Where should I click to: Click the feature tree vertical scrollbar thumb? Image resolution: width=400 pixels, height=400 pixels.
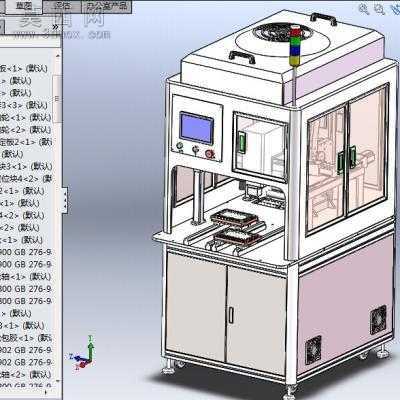pos(57,98)
